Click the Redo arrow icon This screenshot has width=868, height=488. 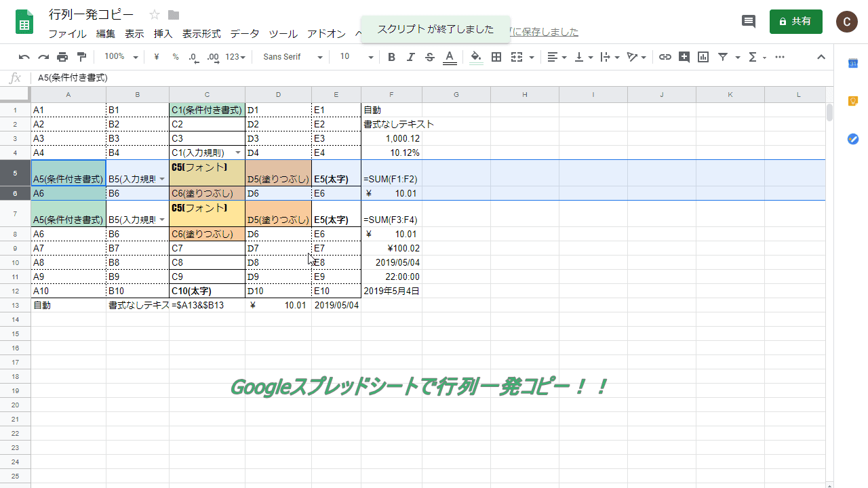(x=43, y=57)
